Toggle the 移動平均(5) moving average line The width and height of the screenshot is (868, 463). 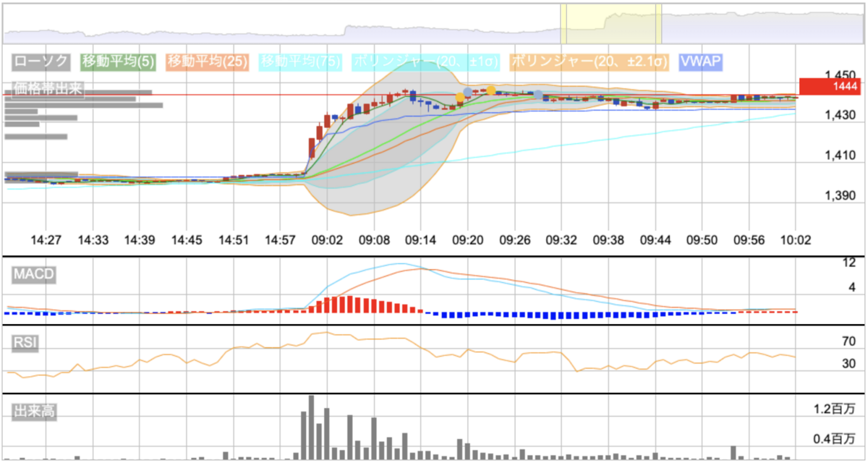click(117, 61)
